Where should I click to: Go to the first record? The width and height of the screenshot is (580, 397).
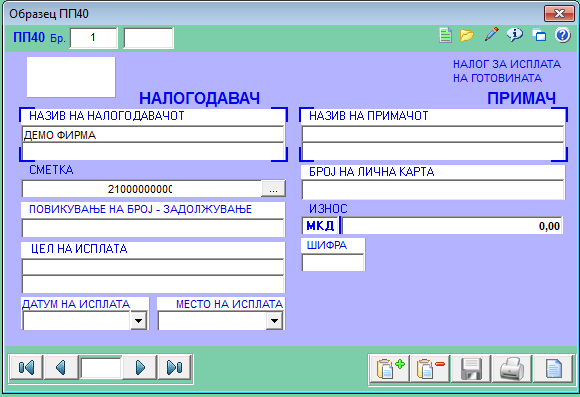[26, 367]
